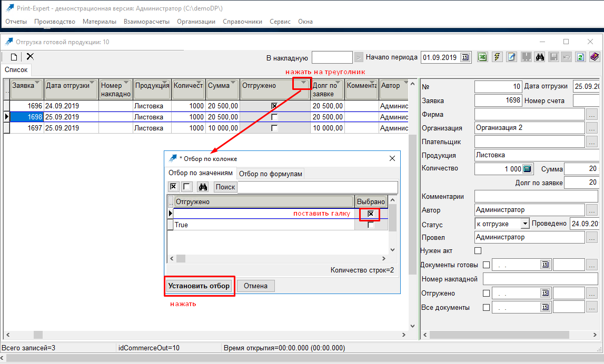Click the delete X icon beside new document
Viewport: 604px width, 364px height.
click(30, 56)
